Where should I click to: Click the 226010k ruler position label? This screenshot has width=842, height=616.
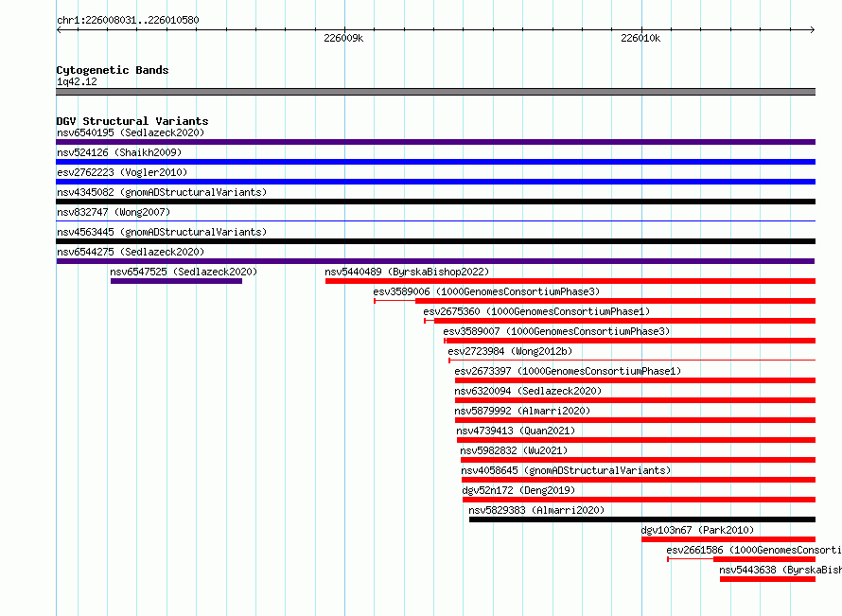640,38
